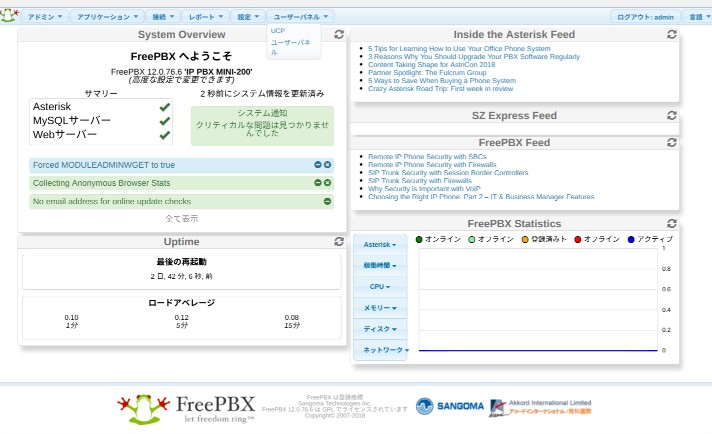The width and height of the screenshot is (712, 434).
Task: Minimize the Forced MODULEADMINWGET notification
Action: [318, 165]
